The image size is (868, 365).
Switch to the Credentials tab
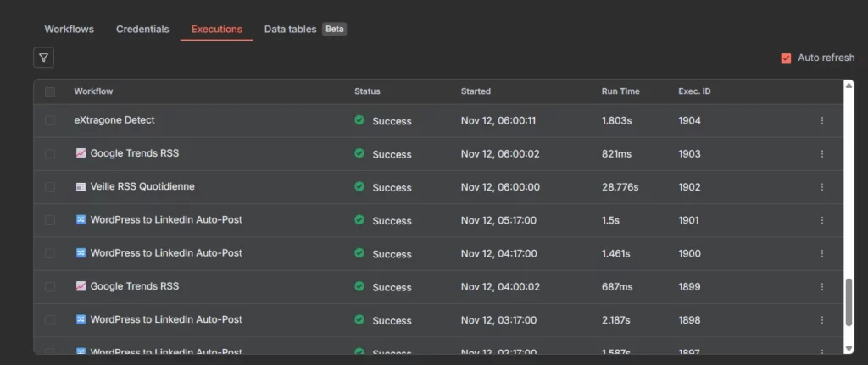(x=142, y=29)
